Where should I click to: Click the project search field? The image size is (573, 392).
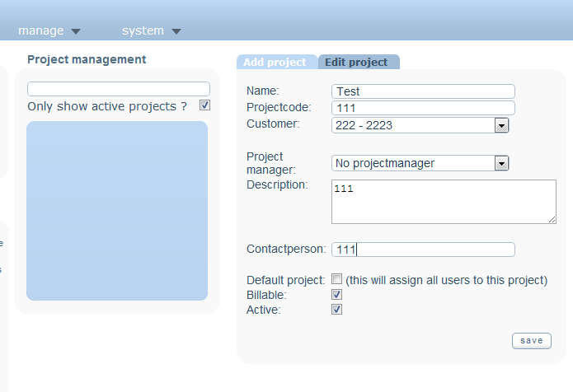(x=118, y=89)
